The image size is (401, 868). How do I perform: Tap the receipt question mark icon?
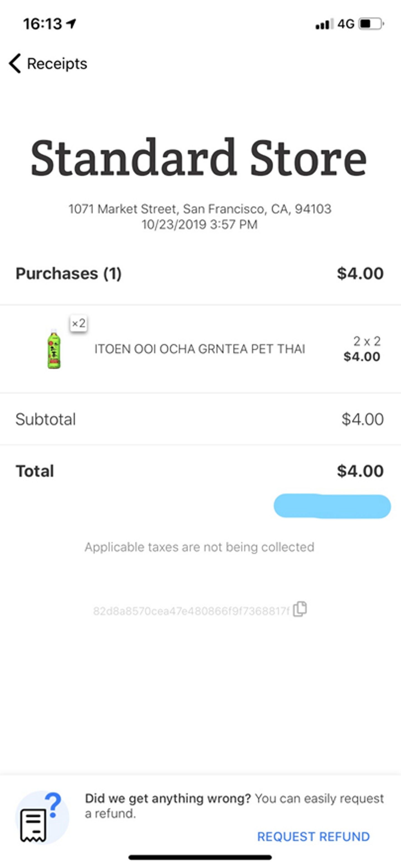[x=42, y=817]
